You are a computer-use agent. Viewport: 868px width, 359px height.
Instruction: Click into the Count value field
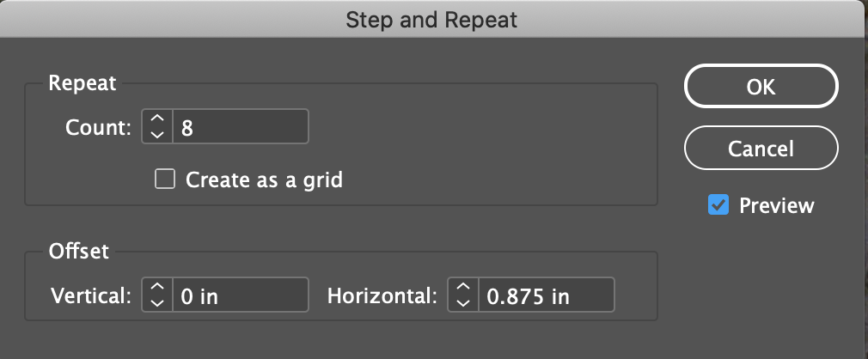[241, 126]
